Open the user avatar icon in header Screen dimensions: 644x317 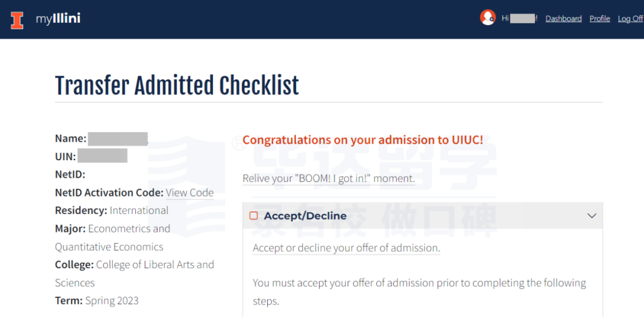pyautogui.click(x=488, y=17)
